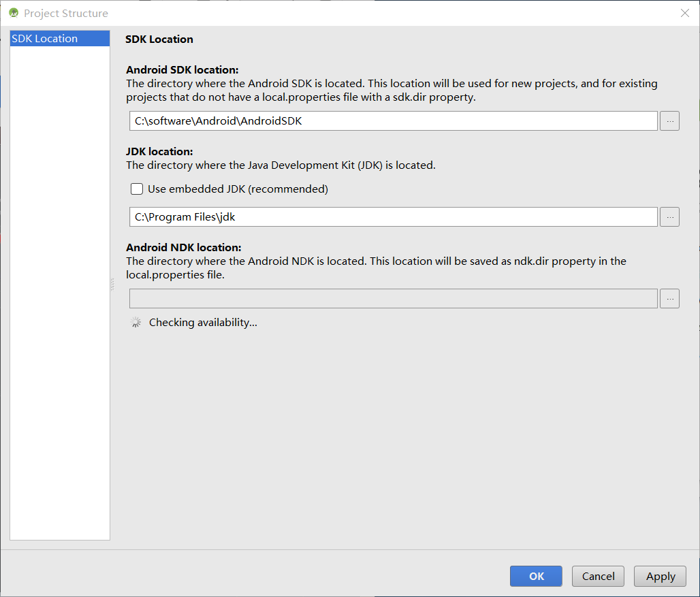Click the 'Checking availability...' status text

(x=203, y=322)
